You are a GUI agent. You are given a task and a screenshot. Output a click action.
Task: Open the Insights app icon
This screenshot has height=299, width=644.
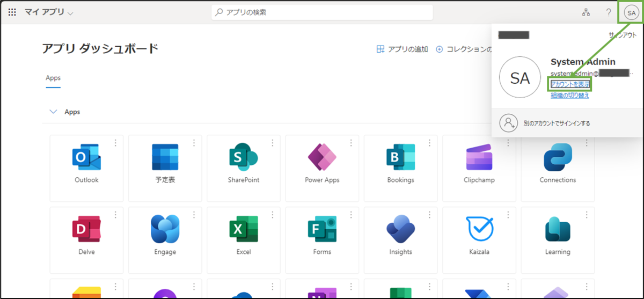[400, 229]
